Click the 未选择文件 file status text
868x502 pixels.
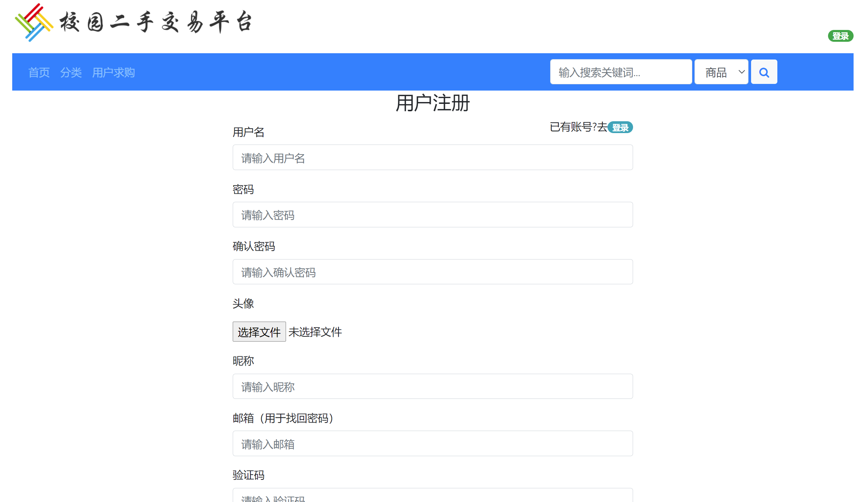315,332
